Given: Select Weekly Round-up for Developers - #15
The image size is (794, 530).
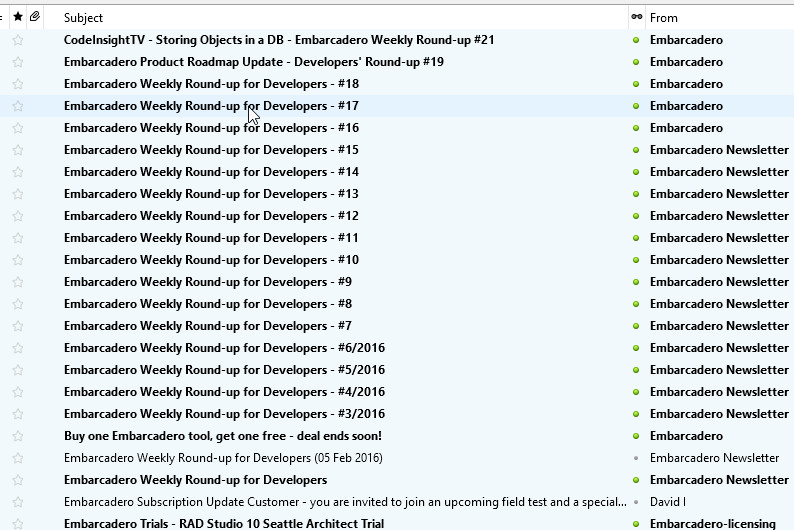Looking at the screenshot, I should pyautogui.click(x=211, y=150).
